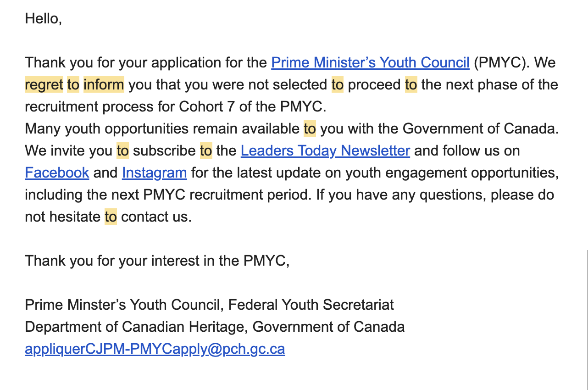This screenshot has height=390, width=588.
Task: Click the highlighted word "regret"
Action: point(44,84)
